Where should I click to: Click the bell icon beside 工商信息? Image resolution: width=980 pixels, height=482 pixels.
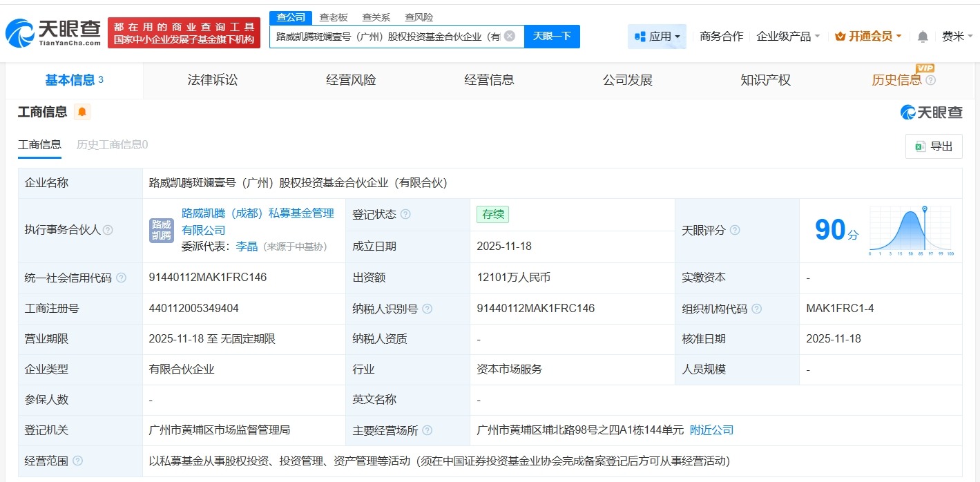point(82,111)
